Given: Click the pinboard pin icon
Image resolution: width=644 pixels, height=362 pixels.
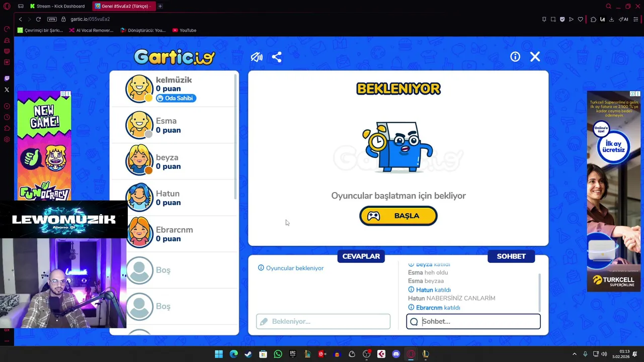Looking at the screenshot, I should click(544, 19).
